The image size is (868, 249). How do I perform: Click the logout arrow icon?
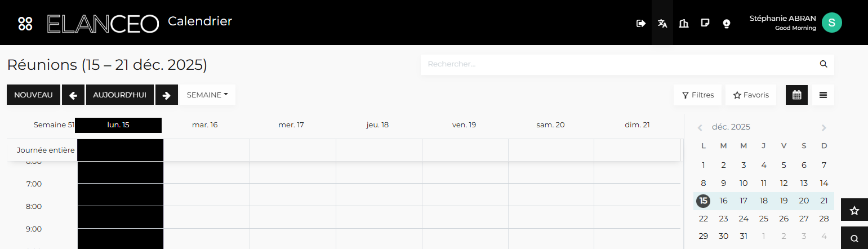click(640, 23)
